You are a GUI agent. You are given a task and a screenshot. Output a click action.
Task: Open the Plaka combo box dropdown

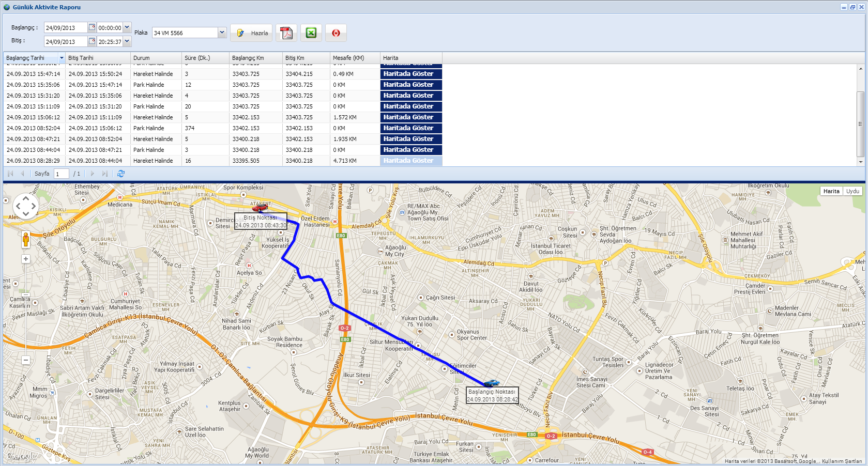[222, 33]
